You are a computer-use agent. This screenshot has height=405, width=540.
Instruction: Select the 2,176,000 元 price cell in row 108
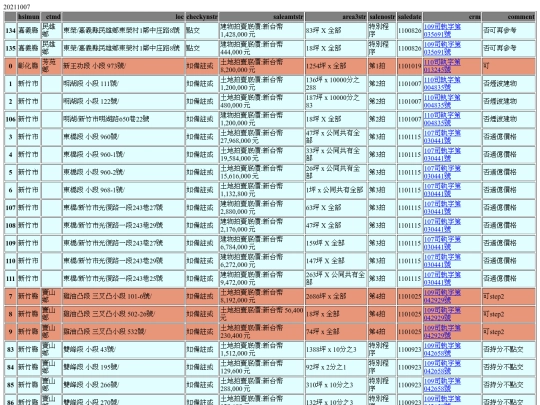pyautogui.click(x=262, y=226)
